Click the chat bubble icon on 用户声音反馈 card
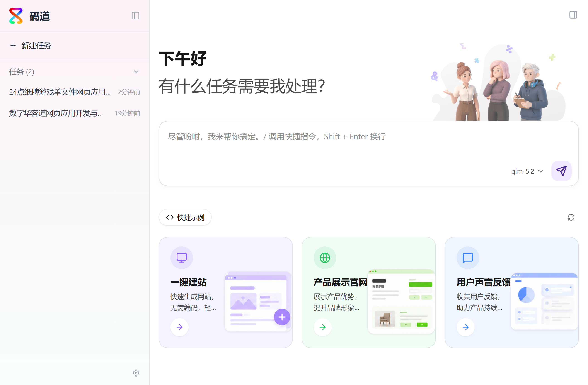 [468, 258]
